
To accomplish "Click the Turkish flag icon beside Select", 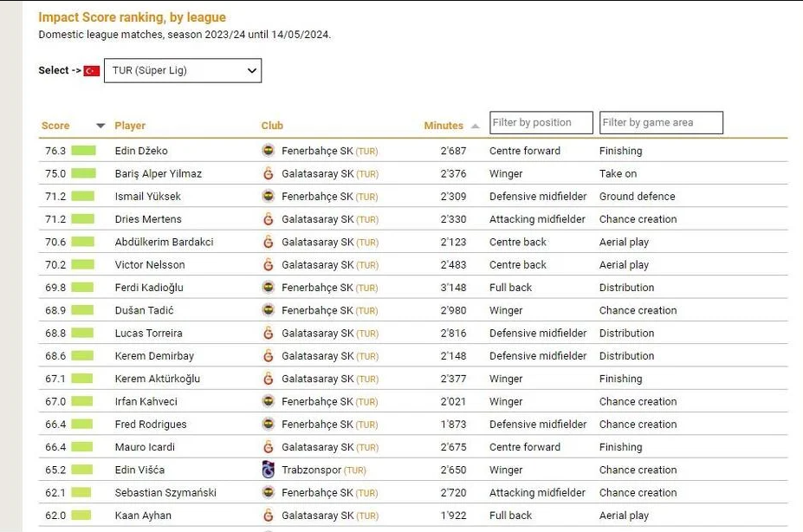I will [x=92, y=71].
